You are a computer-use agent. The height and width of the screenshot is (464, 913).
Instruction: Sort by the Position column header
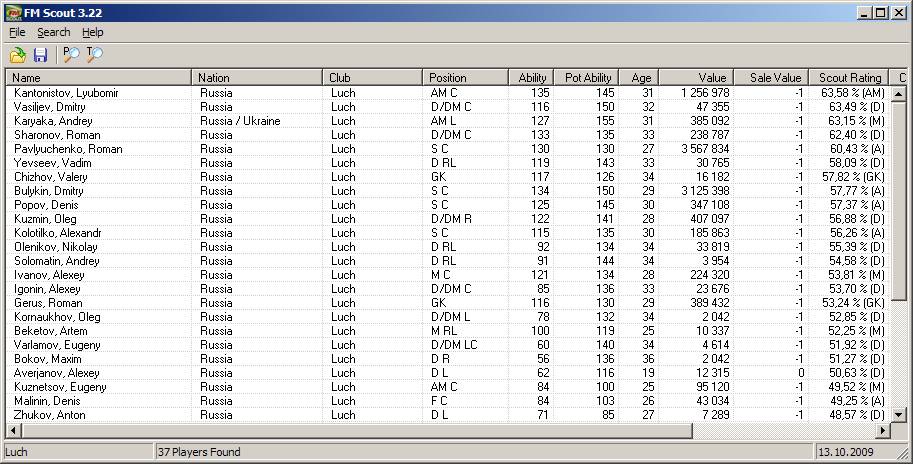pos(465,77)
